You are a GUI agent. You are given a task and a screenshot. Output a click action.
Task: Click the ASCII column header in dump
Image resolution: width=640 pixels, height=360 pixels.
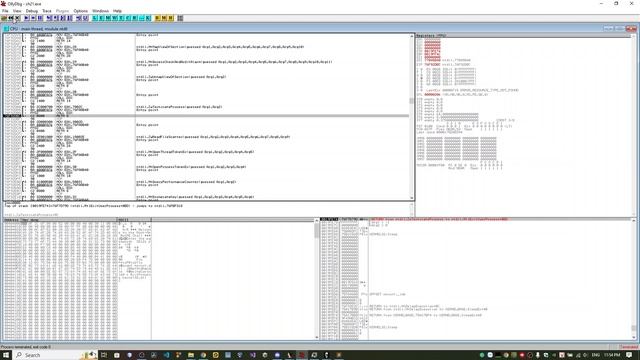tap(134, 220)
